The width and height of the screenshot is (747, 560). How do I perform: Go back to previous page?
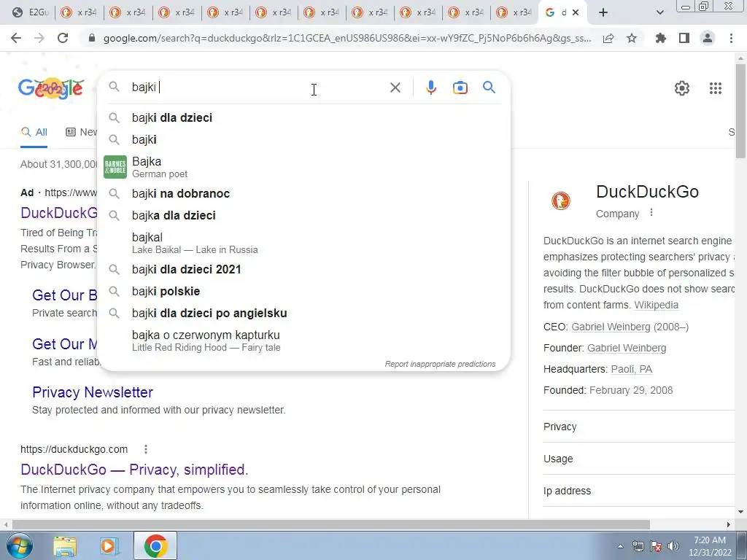16,38
